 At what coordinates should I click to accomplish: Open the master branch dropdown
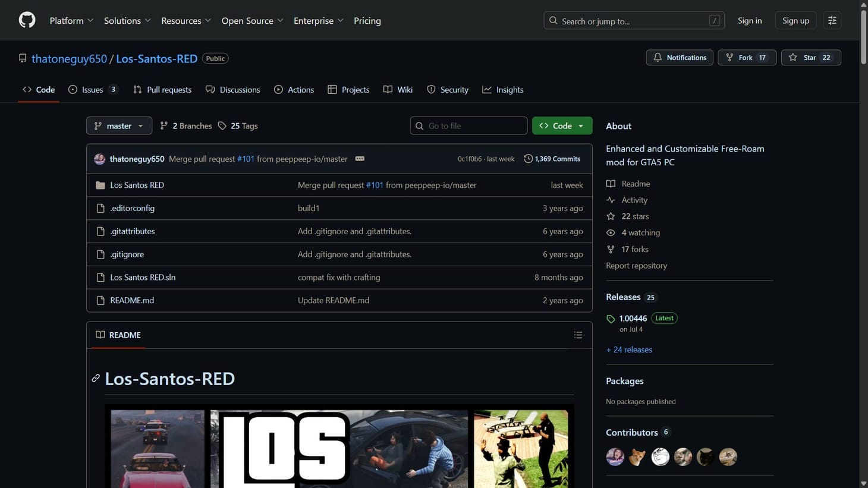pos(119,125)
